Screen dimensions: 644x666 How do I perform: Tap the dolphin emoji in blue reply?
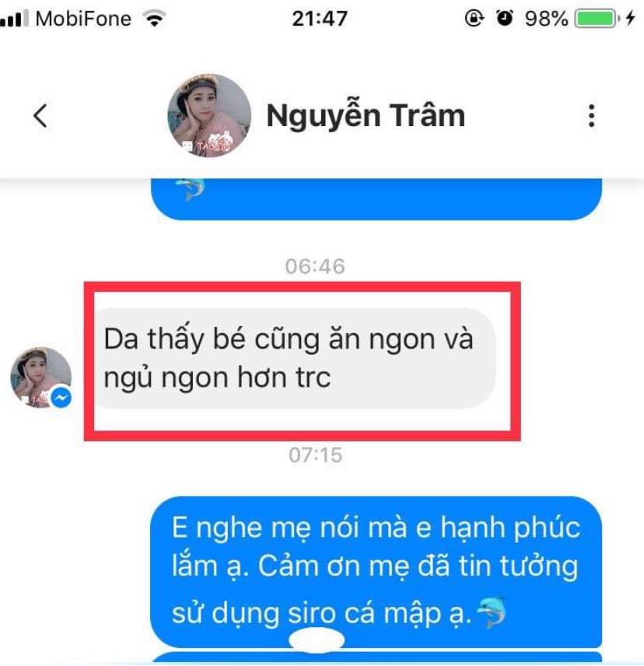492,612
